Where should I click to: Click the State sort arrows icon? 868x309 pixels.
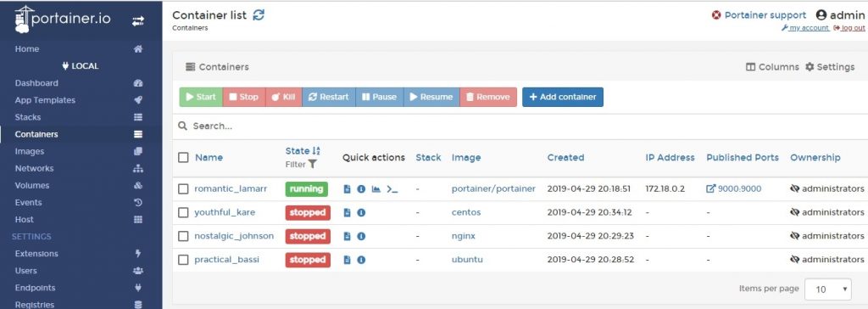pyautogui.click(x=316, y=151)
